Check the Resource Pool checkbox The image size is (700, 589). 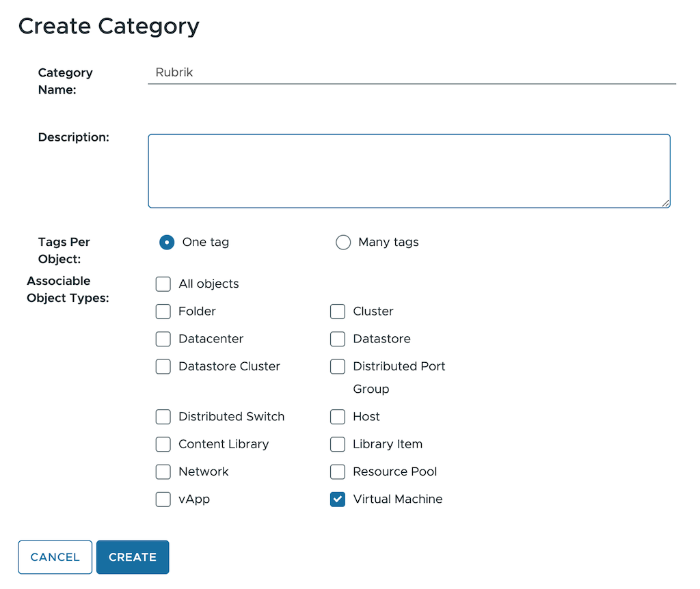coord(338,472)
